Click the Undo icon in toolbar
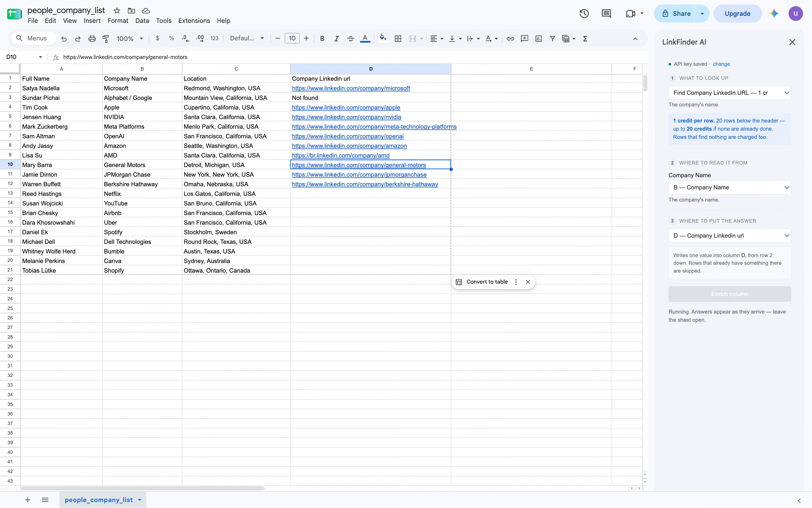 coord(64,39)
